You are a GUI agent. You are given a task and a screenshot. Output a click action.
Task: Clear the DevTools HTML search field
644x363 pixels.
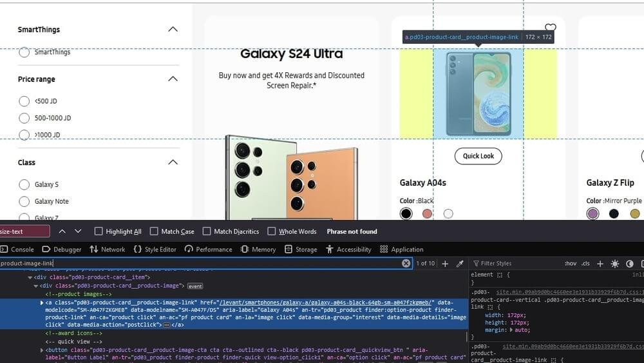coord(406,263)
